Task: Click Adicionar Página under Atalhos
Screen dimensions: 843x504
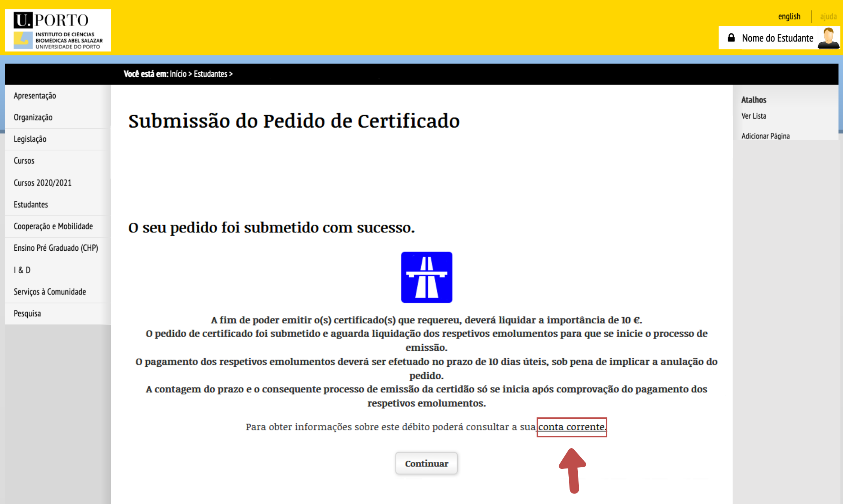Action: 766,136
